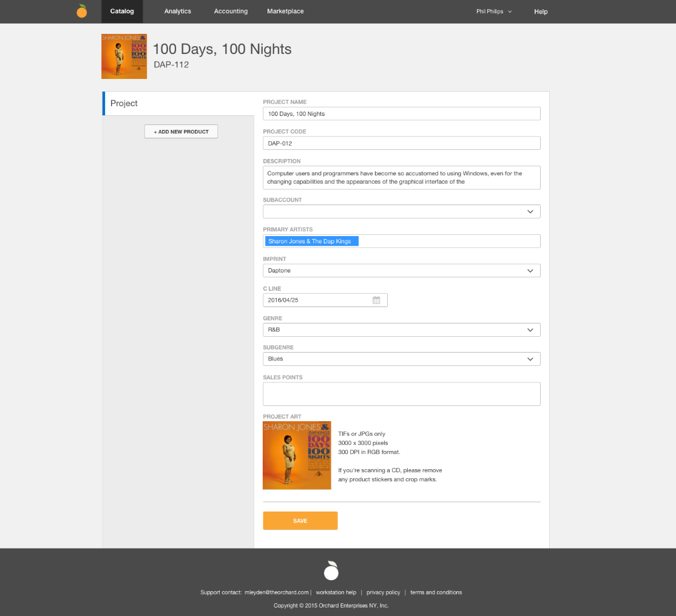Click the album thumbnail beside the title
Screen dimensions: 676x616
click(x=124, y=56)
